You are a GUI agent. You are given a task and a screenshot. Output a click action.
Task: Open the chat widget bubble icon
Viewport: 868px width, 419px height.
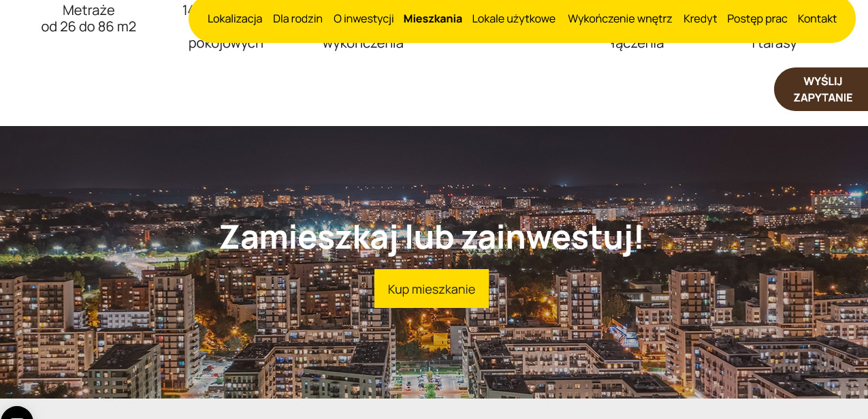(16, 414)
